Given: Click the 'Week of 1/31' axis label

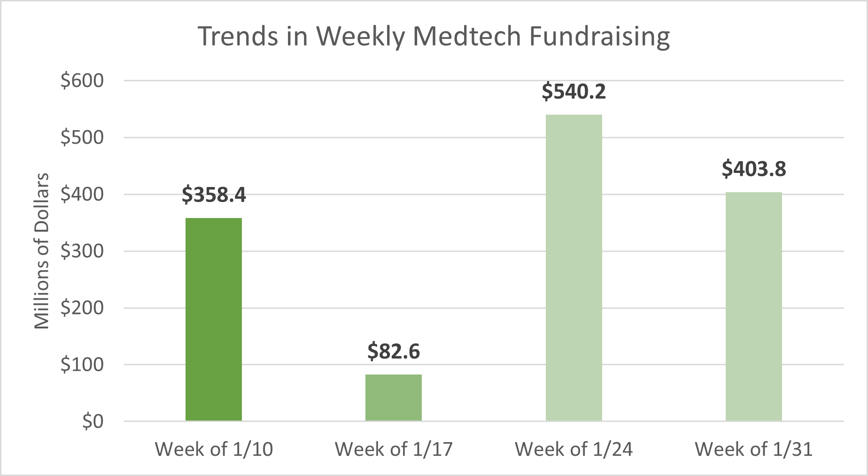Looking at the screenshot, I should [x=753, y=449].
